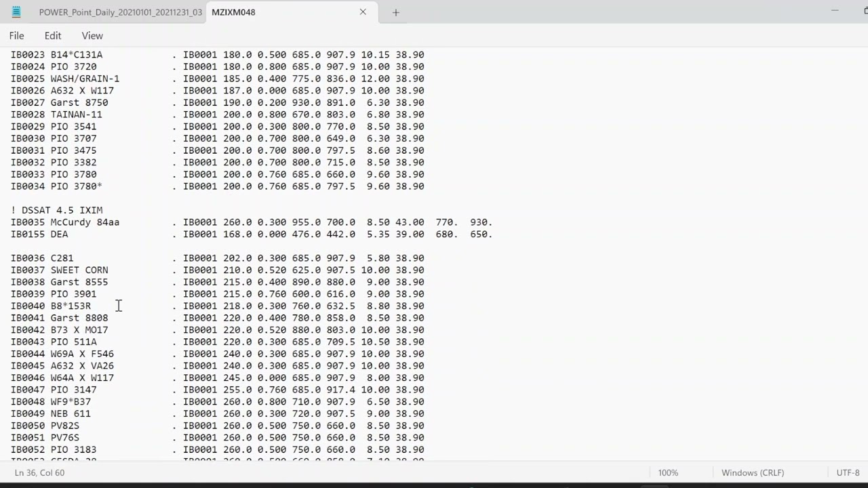
Task: Click the text 'C281'
Action: tap(62, 258)
